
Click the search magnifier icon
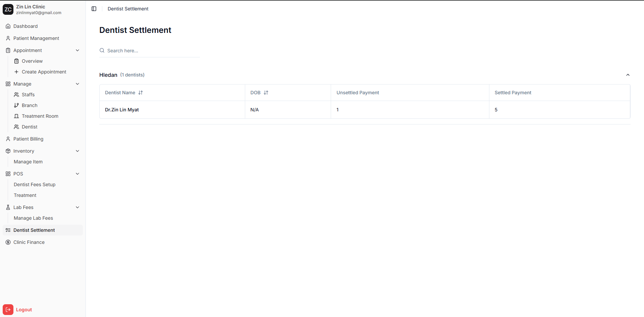point(102,51)
